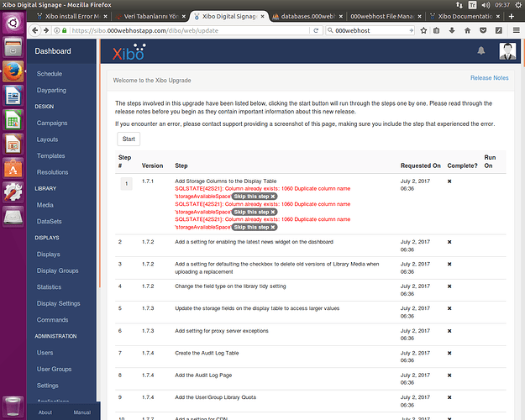Open the Xibo notifications bell
The width and height of the screenshot is (525, 420).
pos(481,51)
